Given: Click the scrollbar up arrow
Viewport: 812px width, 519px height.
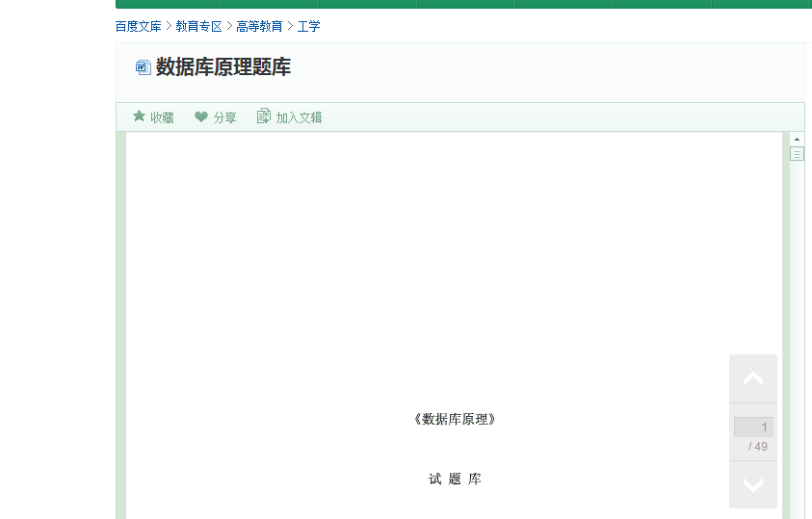Looking at the screenshot, I should pyautogui.click(x=797, y=140).
